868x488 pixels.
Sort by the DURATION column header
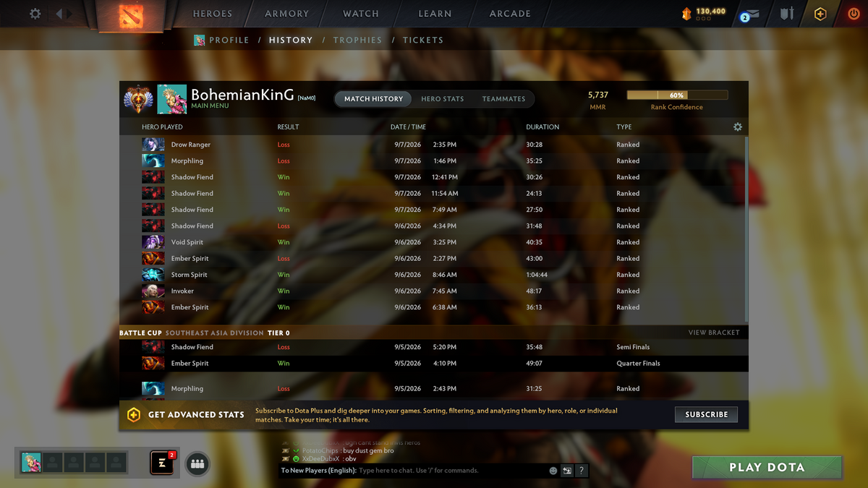click(542, 127)
